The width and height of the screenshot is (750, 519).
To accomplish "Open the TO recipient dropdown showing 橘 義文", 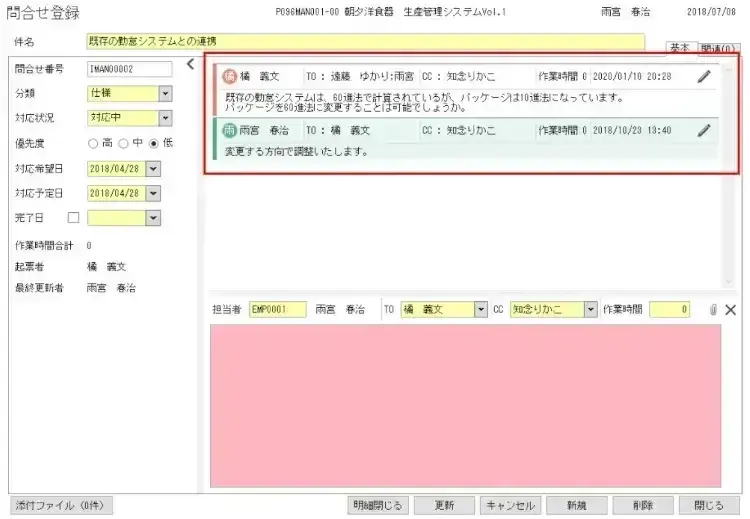I will [x=481, y=309].
